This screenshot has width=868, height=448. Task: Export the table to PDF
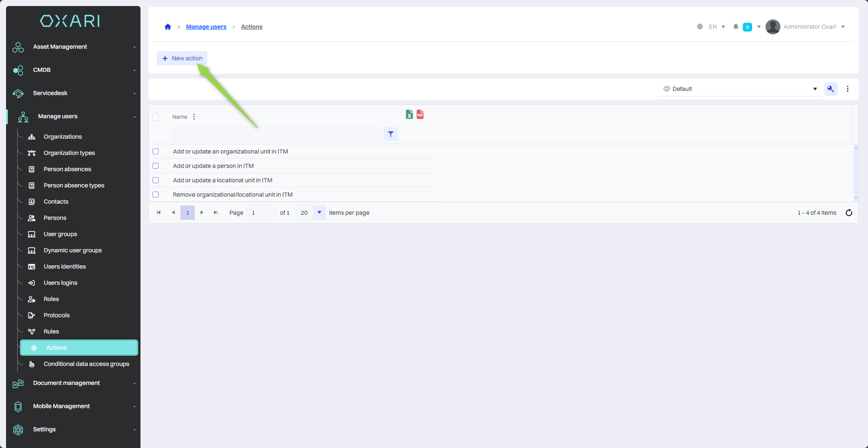pos(420,115)
